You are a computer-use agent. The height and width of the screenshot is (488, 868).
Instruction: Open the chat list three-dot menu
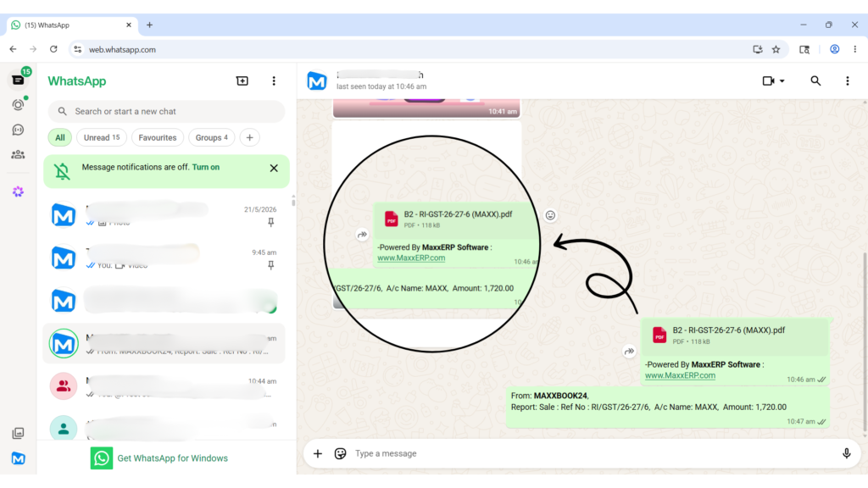pyautogui.click(x=274, y=80)
